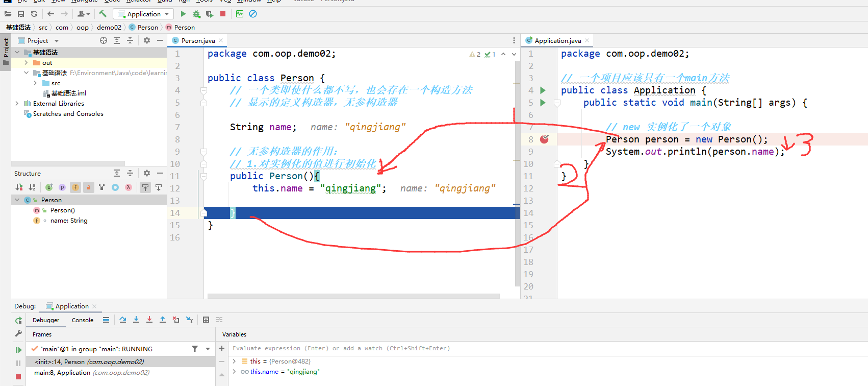The height and width of the screenshot is (386, 868).
Task: Expand the out folder in Project tree
Action: coord(26,62)
